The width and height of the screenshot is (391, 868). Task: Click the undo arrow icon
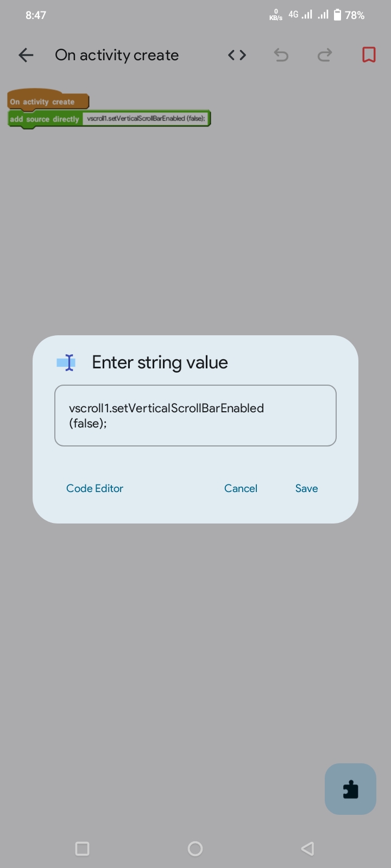[x=281, y=55]
